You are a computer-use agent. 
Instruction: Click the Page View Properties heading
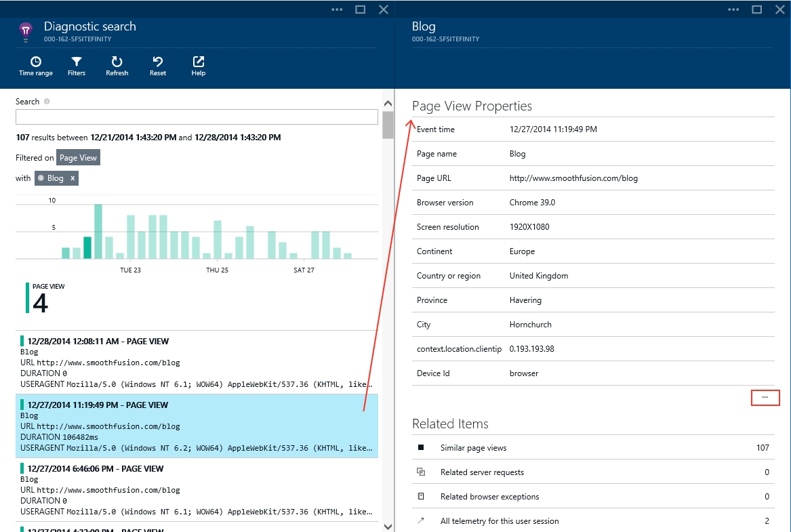click(472, 106)
